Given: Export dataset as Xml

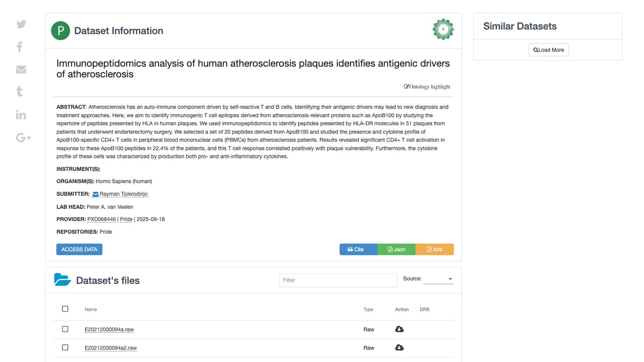Looking at the screenshot, I should point(435,249).
